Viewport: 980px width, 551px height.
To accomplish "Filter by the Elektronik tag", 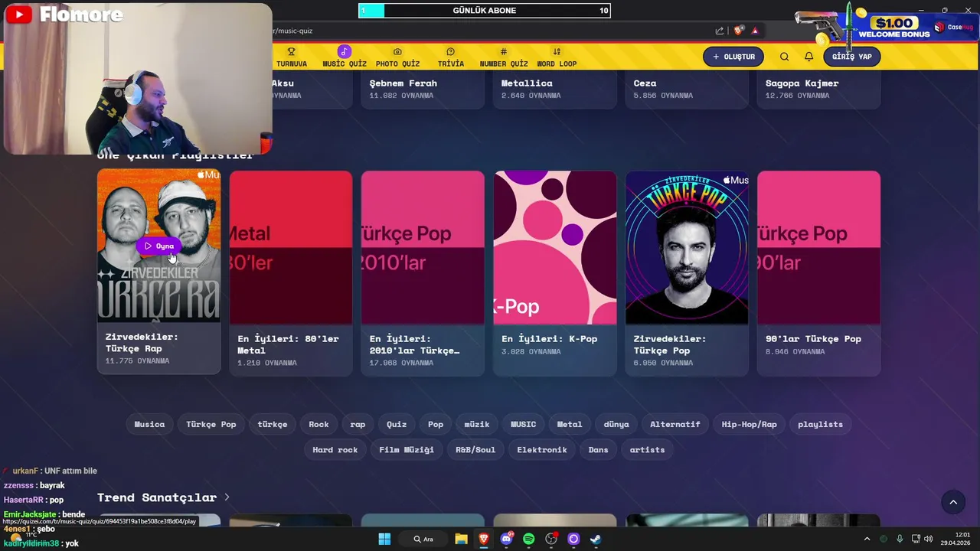I will point(542,449).
